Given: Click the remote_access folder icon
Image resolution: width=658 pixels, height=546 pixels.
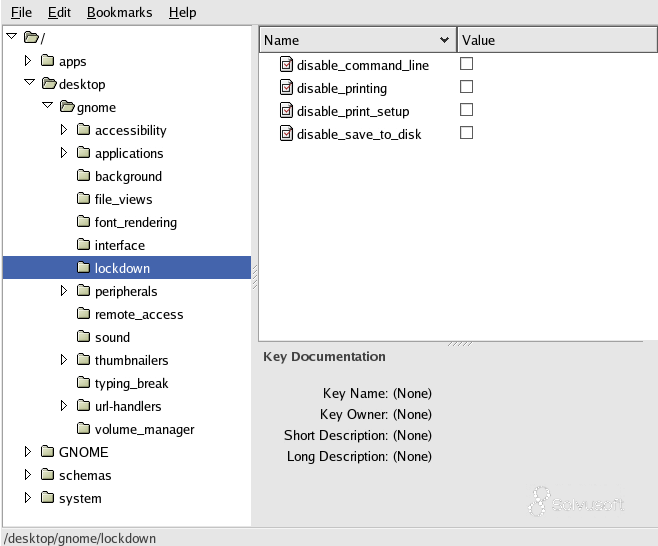Looking at the screenshot, I should point(84,313).
